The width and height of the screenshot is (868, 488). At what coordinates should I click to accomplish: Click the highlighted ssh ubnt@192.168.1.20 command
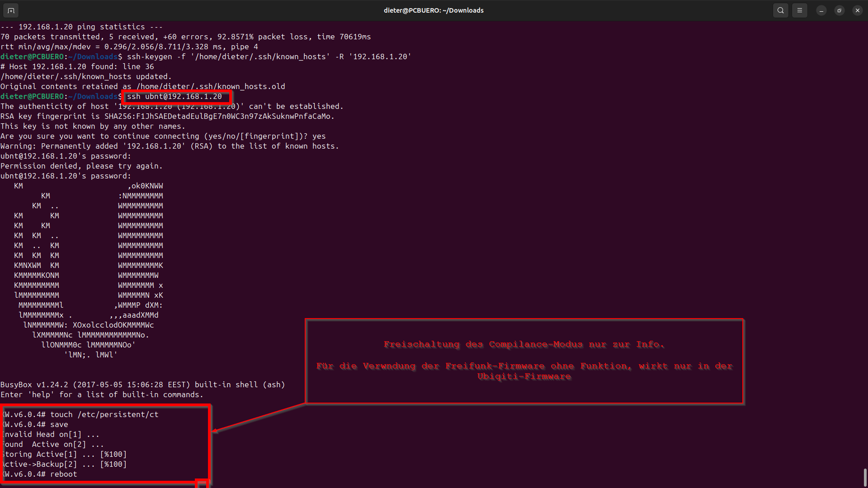[175, 97]
